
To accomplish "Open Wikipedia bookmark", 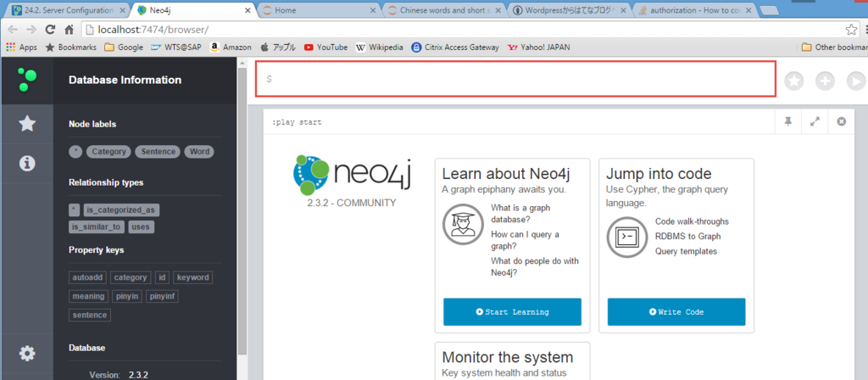I will point(379,47).
